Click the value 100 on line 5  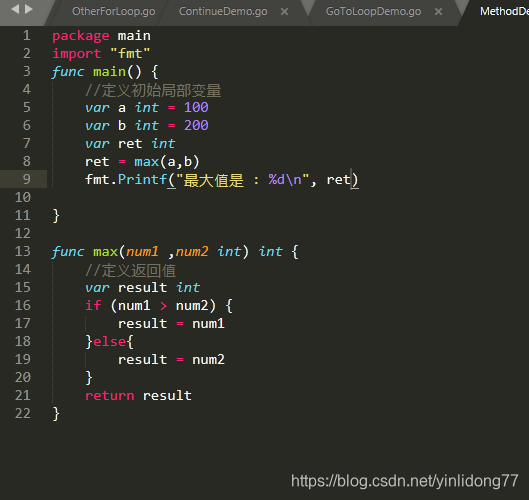196,108
